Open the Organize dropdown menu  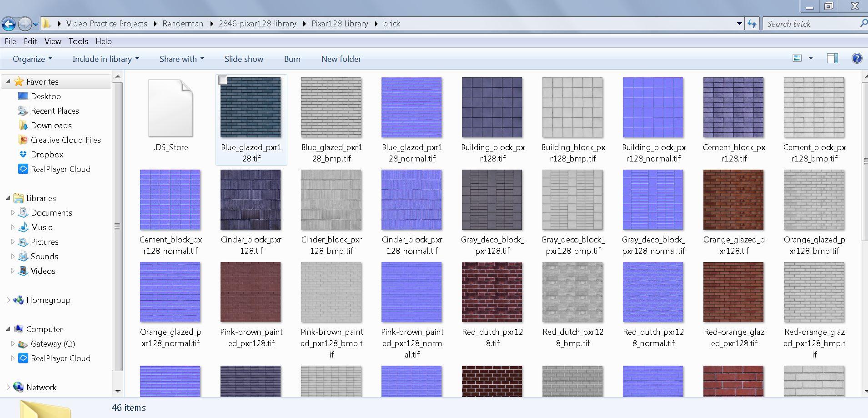coord(32,59)
